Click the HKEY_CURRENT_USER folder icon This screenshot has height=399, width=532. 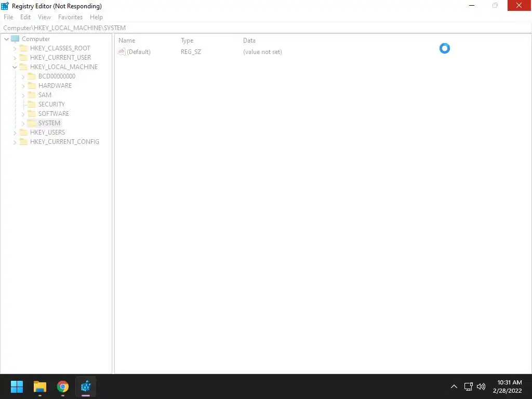pos(23,57)
